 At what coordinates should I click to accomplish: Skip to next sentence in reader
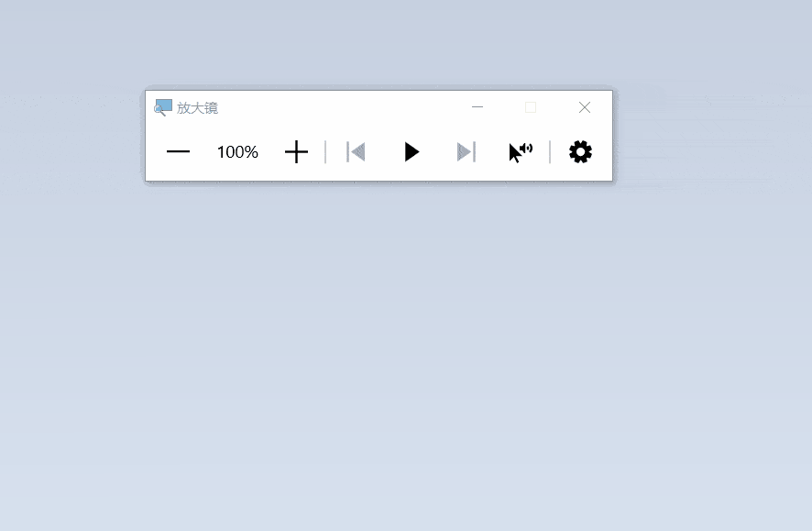466,152
